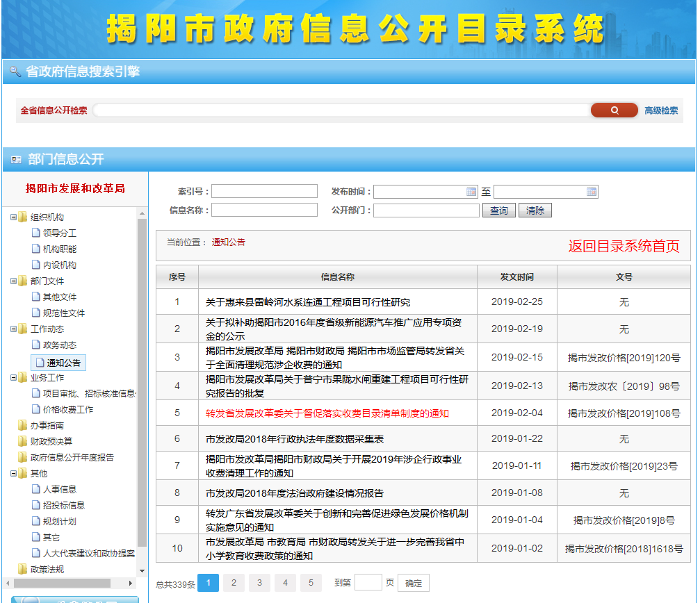Select the 规范性文件 tree item
Image resolution: width=700 pixels, height=603 pixels.
tap(64, 313)
